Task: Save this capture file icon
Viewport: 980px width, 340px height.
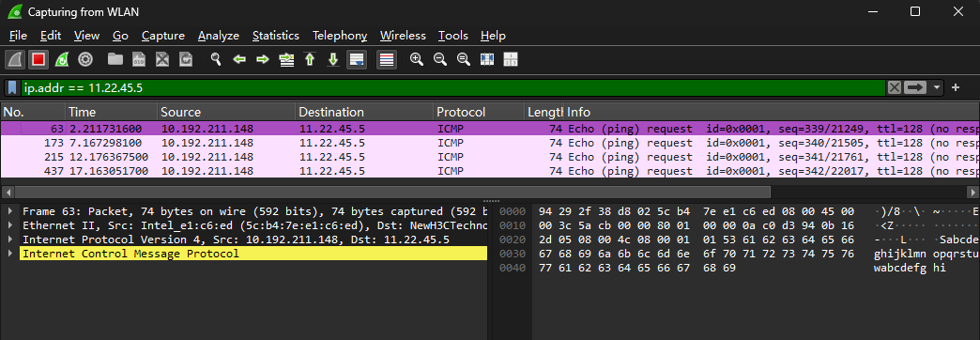Action: pyautogui.click(x=139, y=59)
